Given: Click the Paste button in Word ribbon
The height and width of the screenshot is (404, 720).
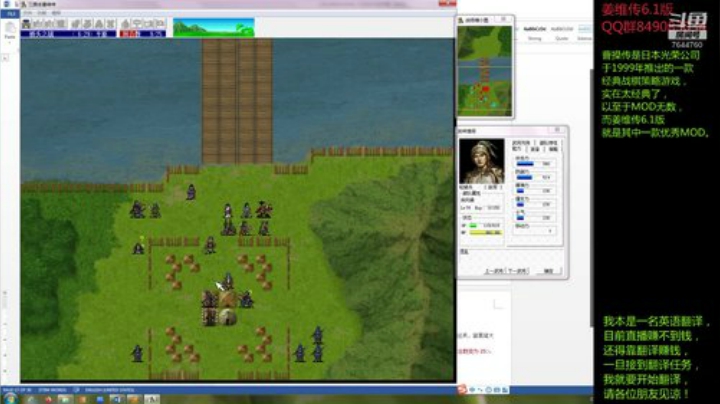Looking at the screenshot, I should (x=10, y=31).
